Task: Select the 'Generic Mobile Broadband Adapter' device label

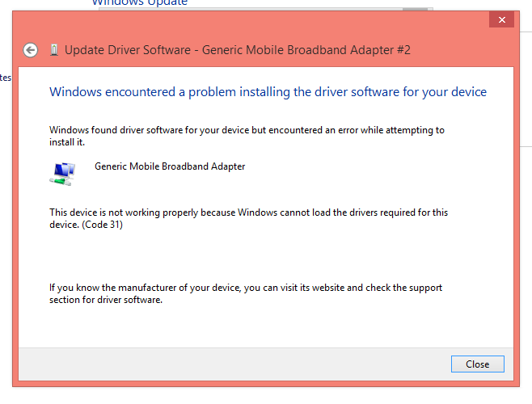Action: point(170,166)
